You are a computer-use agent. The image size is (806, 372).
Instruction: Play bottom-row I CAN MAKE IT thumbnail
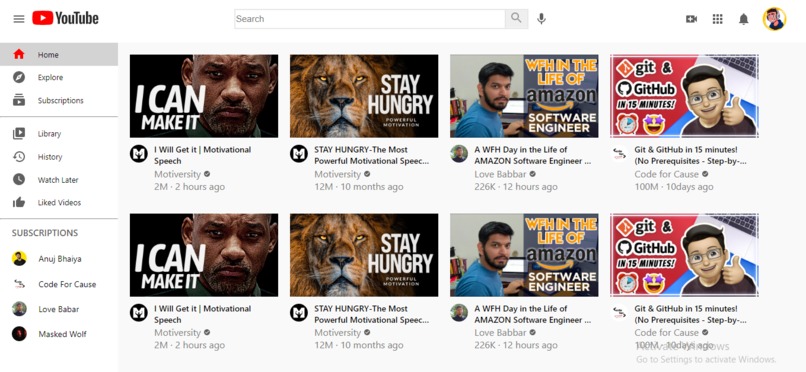point(204,255)
